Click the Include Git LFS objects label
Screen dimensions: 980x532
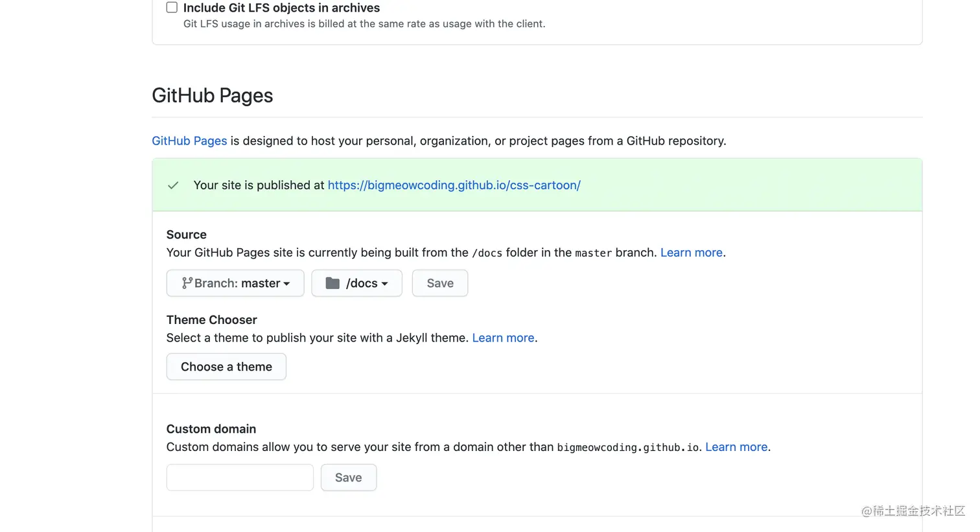tap(281, 8)
